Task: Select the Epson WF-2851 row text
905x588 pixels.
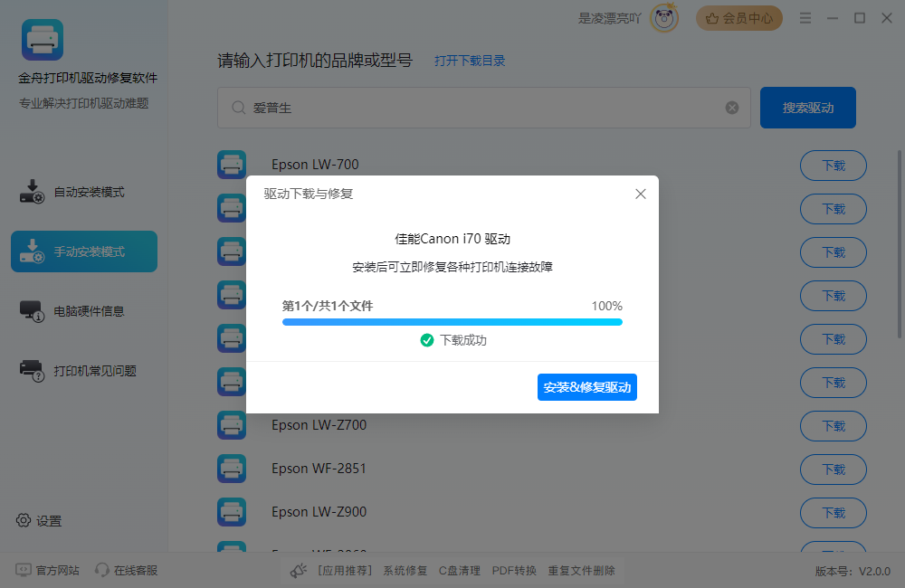Action: pyautogui.click(x=319, y=469)
